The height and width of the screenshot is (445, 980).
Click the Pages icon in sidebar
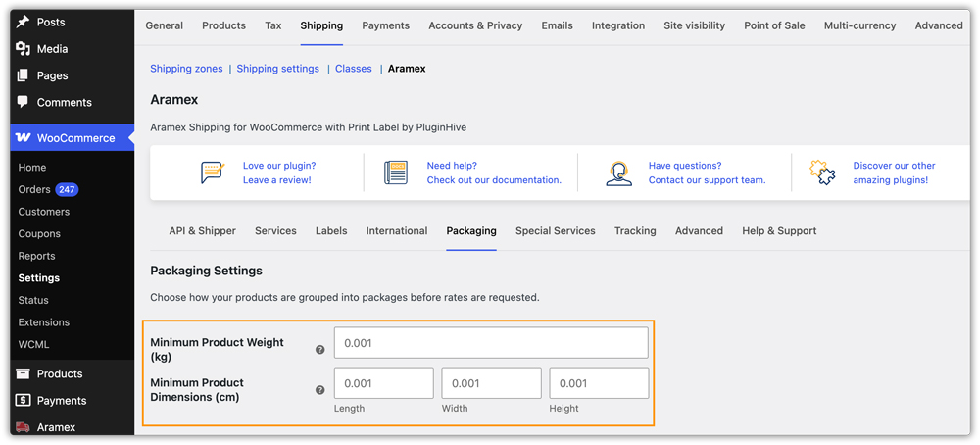coord(23,75)
